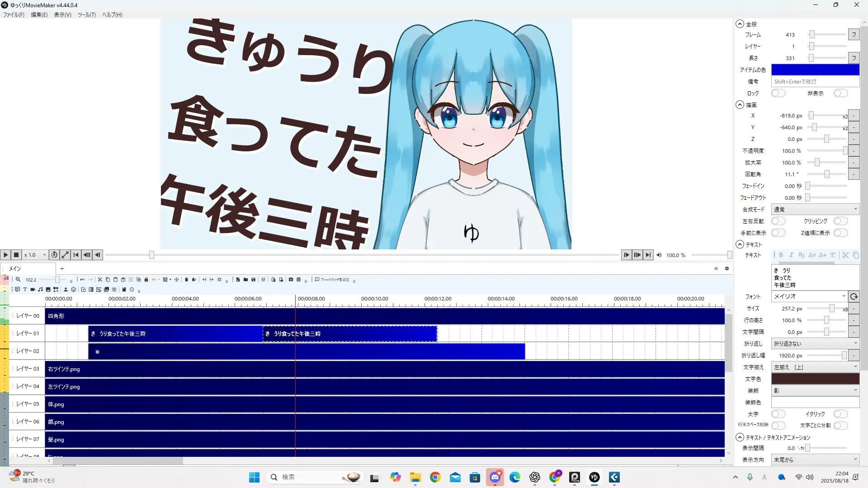Click the scissors cut icon in timeline toolbar
The height and width of the screenshot is (488, 868).
click(x=100, y=280)
